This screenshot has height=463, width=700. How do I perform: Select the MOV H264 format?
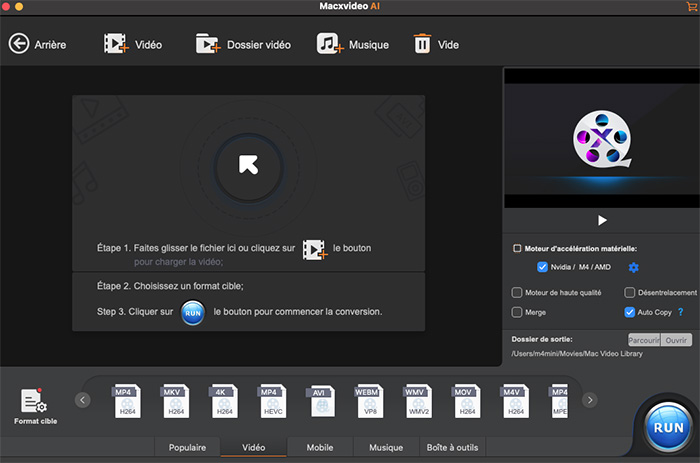point(467,400)
